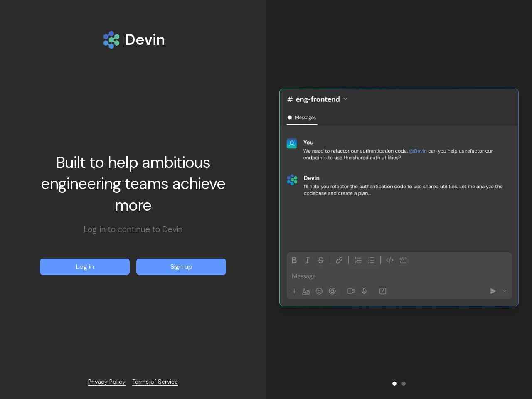
Task: Click the sender name "Devin" in chat
Action: coord(312,178)
